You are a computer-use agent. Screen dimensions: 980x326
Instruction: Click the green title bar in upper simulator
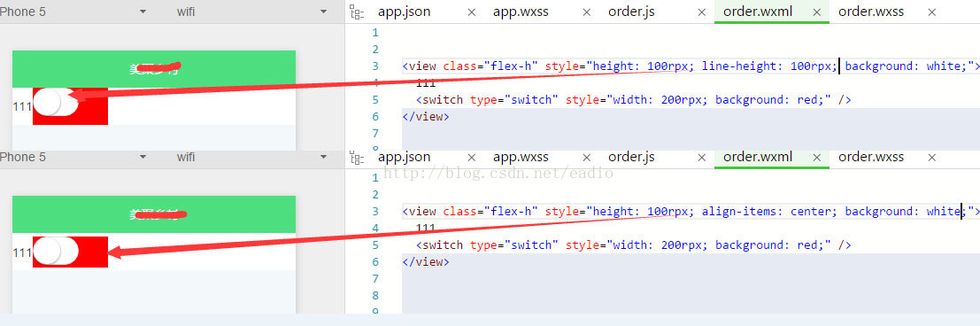pyautogui.click(x=154, y=69)
